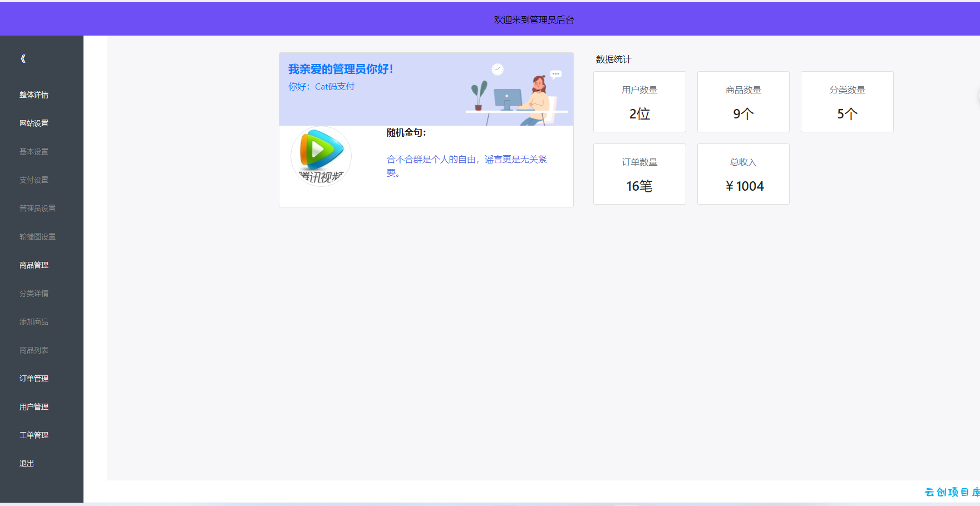The image size is (980, 506).
Task: Expand the 网站设置 menu section
Action: click(x=34, y=123)
